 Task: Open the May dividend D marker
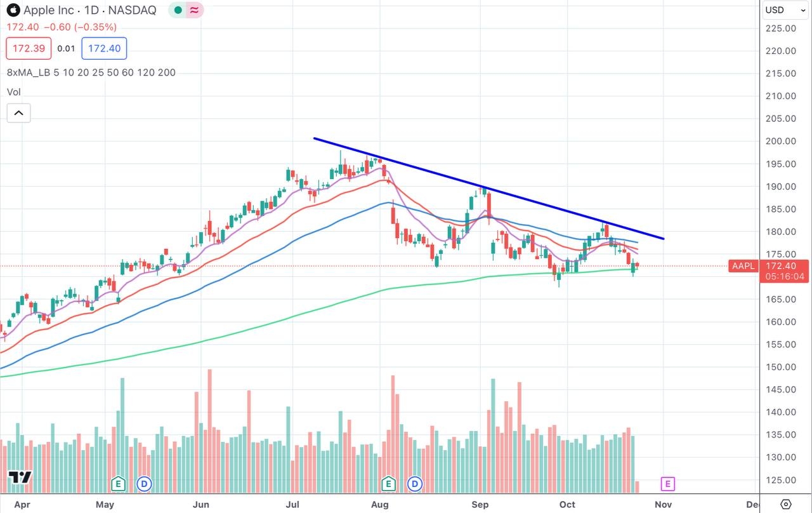click(145, 484)
